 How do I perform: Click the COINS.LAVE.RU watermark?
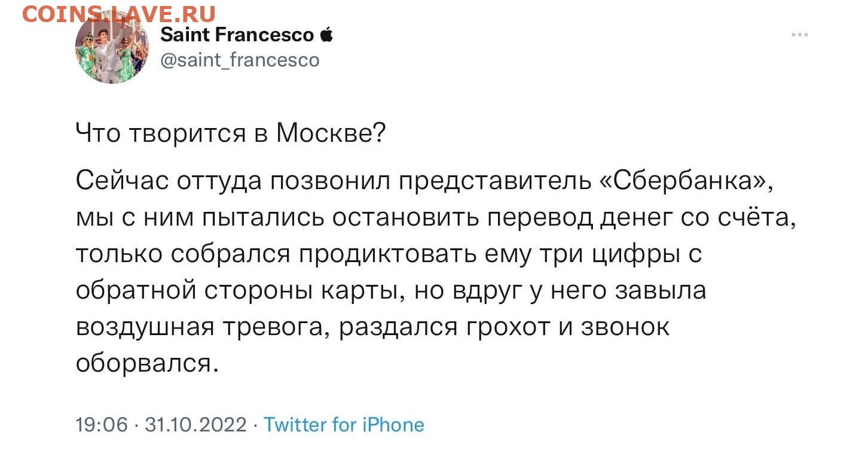(x=119, y=13)
